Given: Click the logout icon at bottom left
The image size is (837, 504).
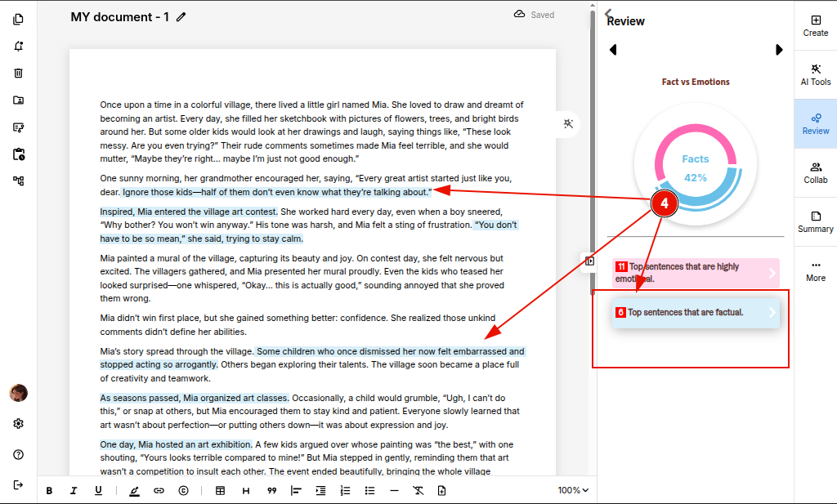Looking at the screenshot, I should pyautogui.click(x=18, y=484).
